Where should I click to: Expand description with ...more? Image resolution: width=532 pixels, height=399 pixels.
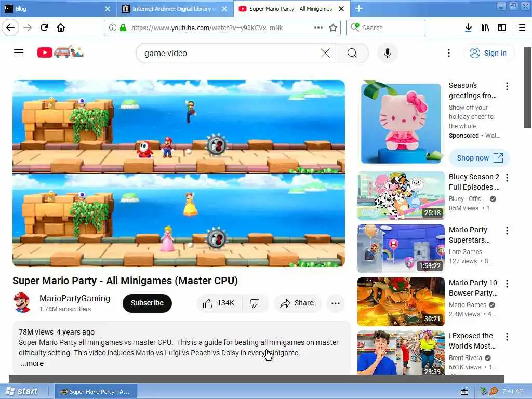(x=32, y=363)
